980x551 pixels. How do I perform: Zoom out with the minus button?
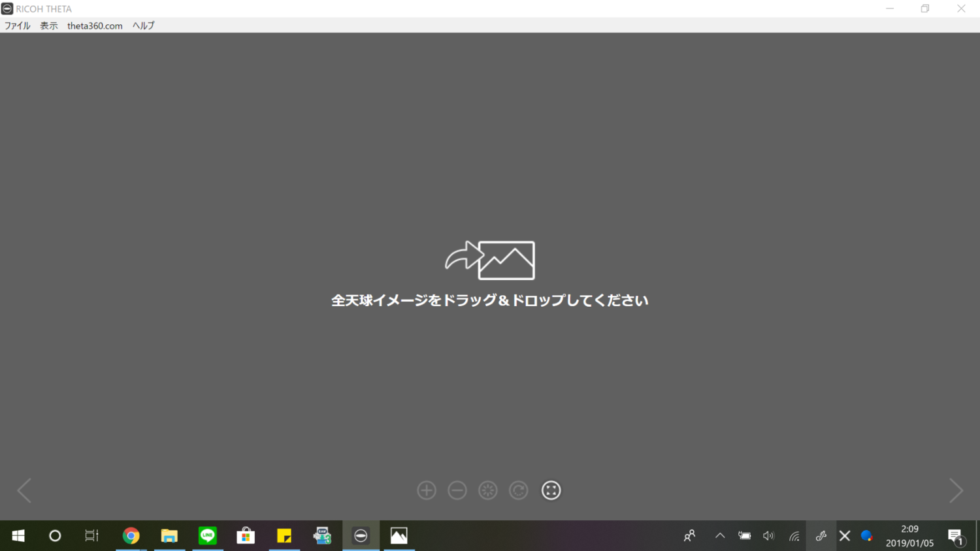[x=457, y=490]
